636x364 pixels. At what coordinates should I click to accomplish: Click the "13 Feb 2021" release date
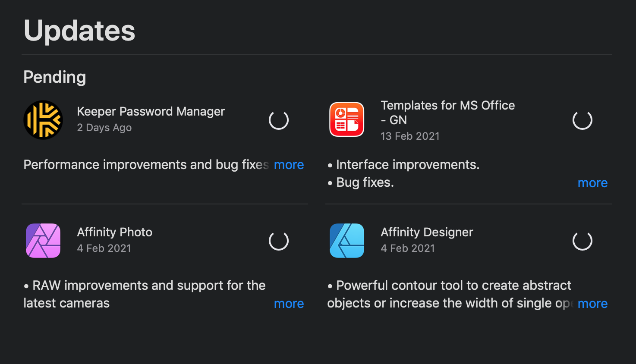(410, 136)
